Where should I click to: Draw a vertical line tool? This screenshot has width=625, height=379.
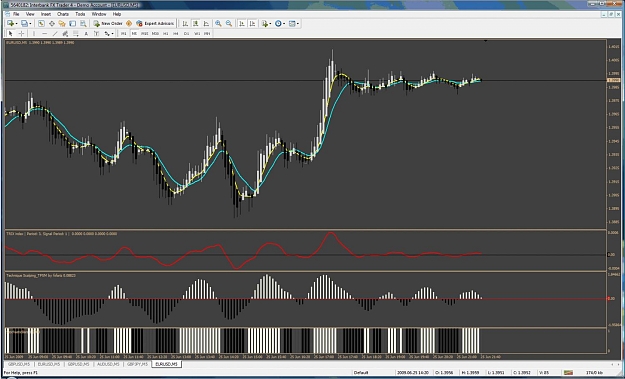34,33
